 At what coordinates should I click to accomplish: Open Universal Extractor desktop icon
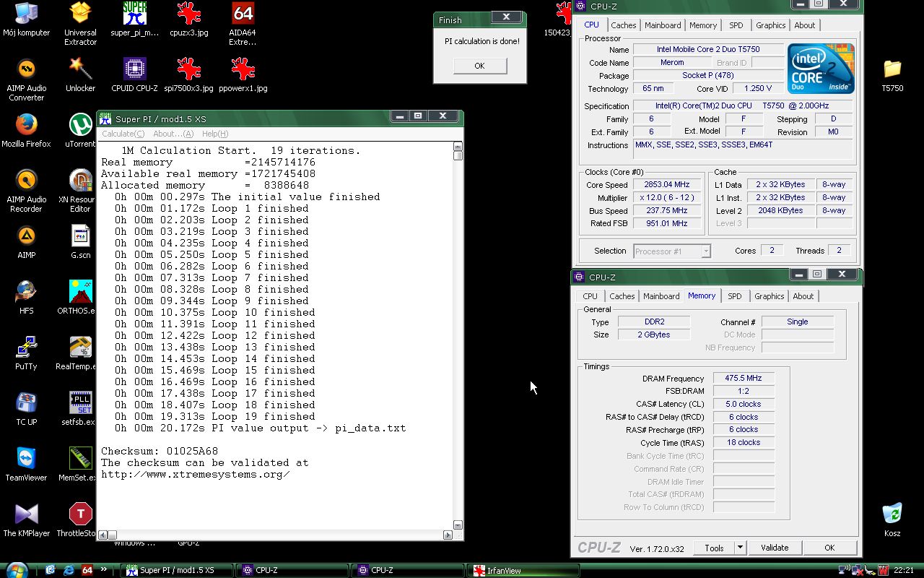tap(80, 23)
